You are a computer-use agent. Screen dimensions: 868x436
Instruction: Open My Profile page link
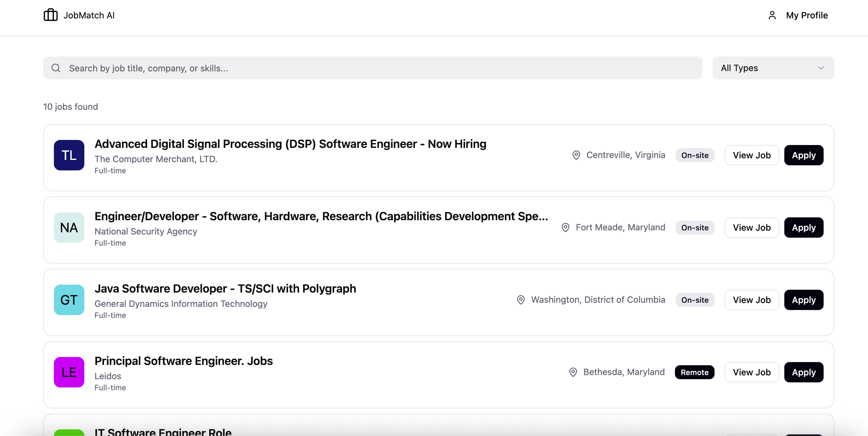pos(807,15)
